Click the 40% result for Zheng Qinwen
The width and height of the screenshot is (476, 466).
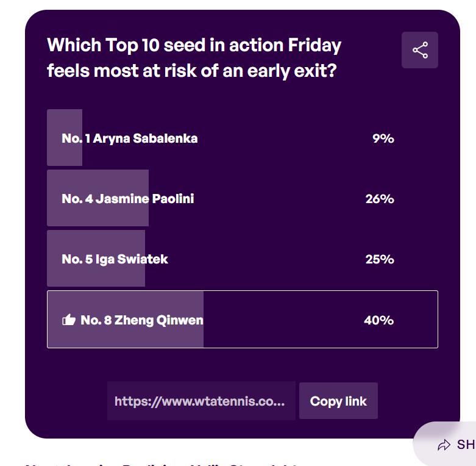coord(379,320)
